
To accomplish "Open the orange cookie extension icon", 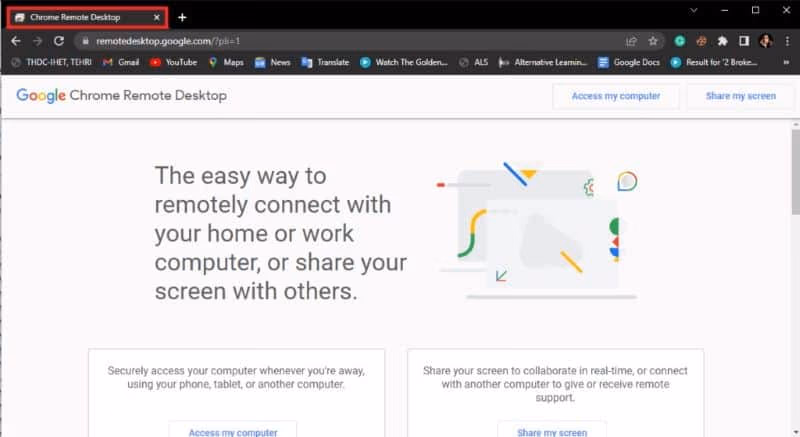I will click(701, 41).
